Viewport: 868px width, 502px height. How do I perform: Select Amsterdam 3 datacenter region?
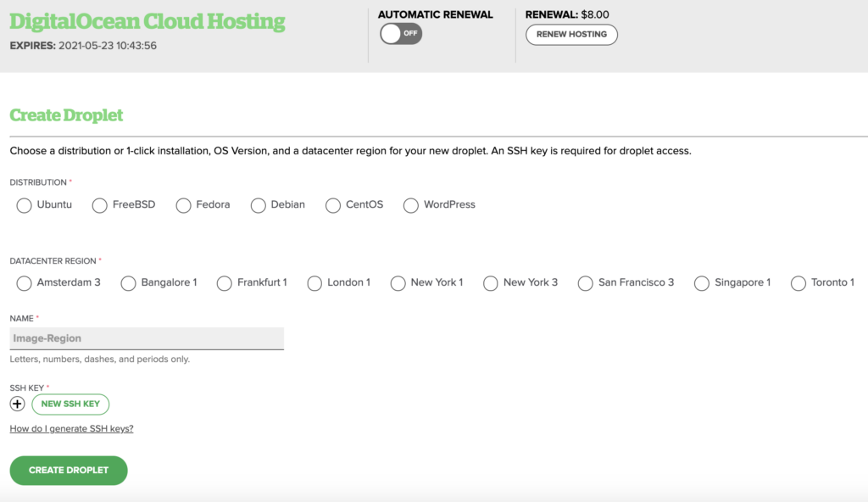click(24, 283)
